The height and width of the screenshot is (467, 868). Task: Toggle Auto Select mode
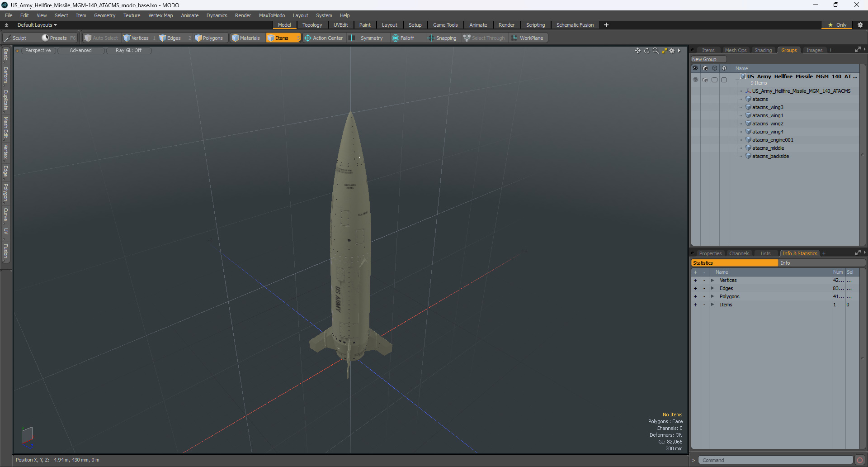[101, 38]
